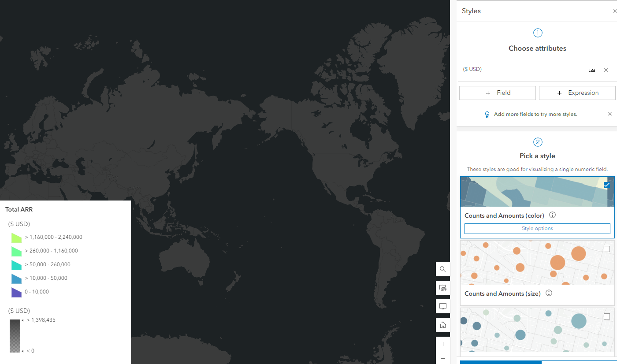The image size is (617, 364).
Task: Zoom the map in
Action: coord(443,344)
